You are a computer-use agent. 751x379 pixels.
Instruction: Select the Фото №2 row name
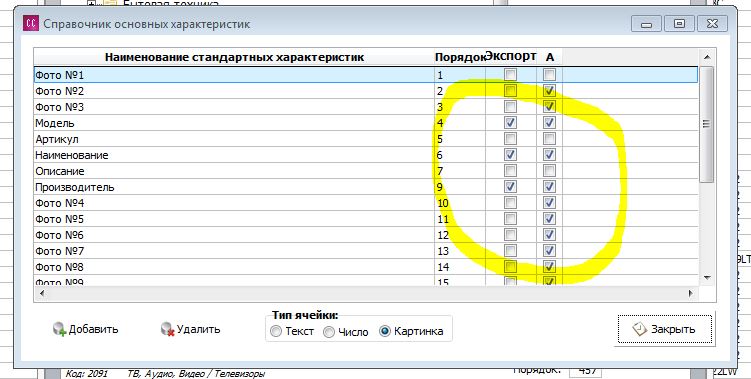pos(59,91)
